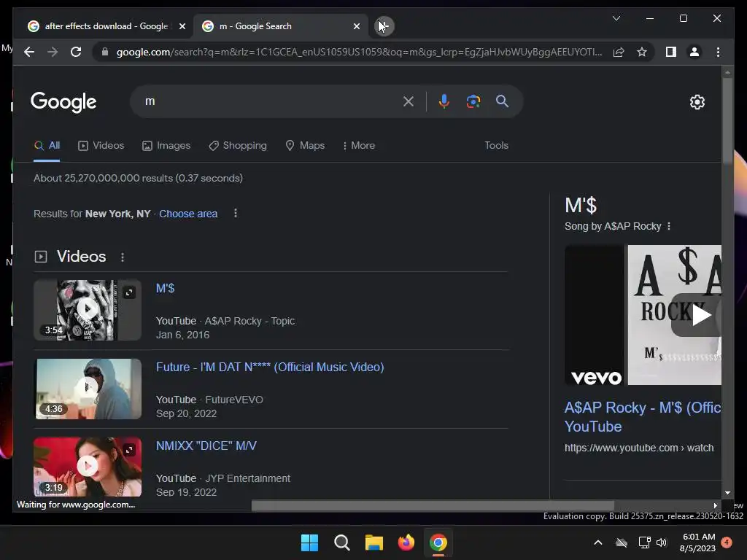Click the Videos section heading icon

tap(41, 257)
